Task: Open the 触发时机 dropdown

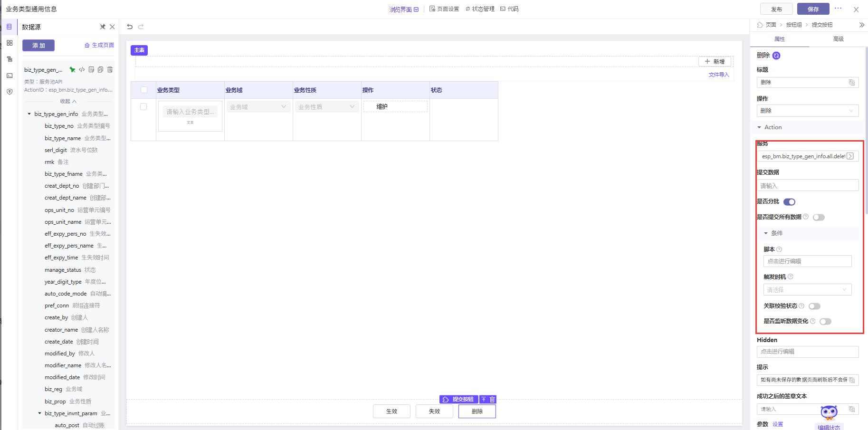Action: coord(807,290)
